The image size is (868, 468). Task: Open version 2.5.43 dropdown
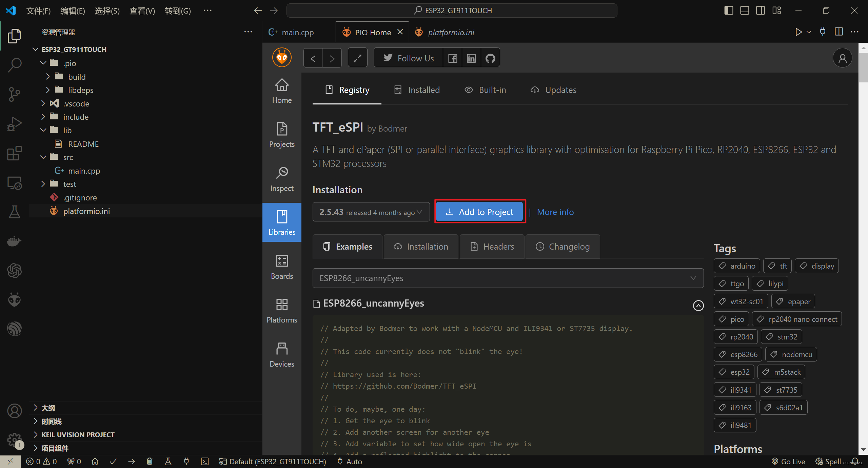click(x=371, y=212)
